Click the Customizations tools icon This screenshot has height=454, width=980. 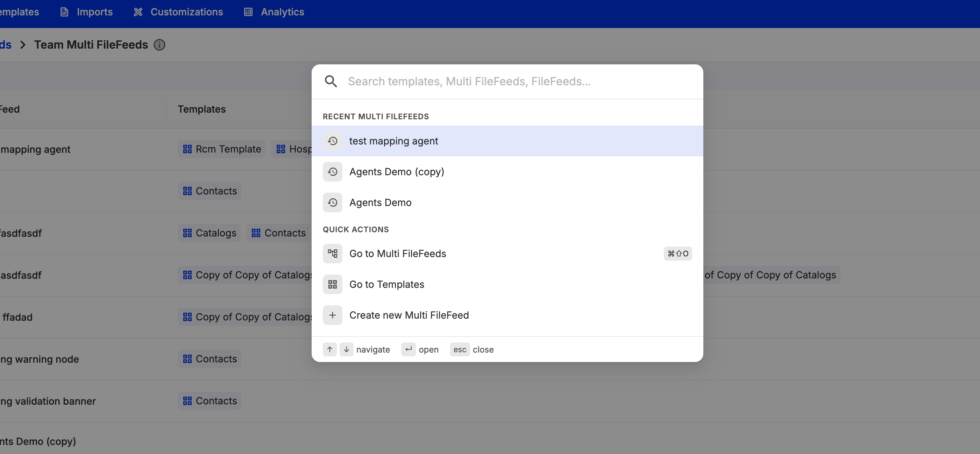pos(138,12)
